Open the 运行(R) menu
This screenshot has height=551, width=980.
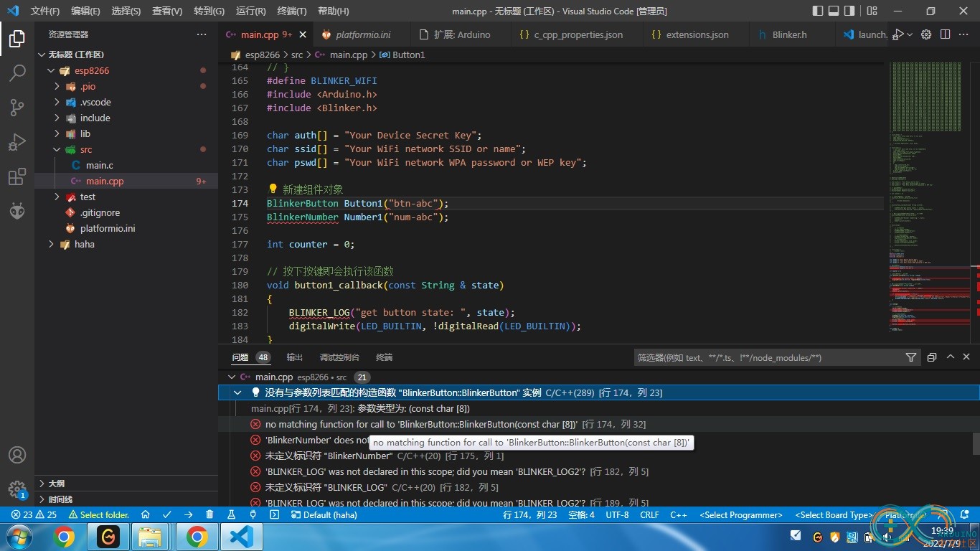click(250, 11)
